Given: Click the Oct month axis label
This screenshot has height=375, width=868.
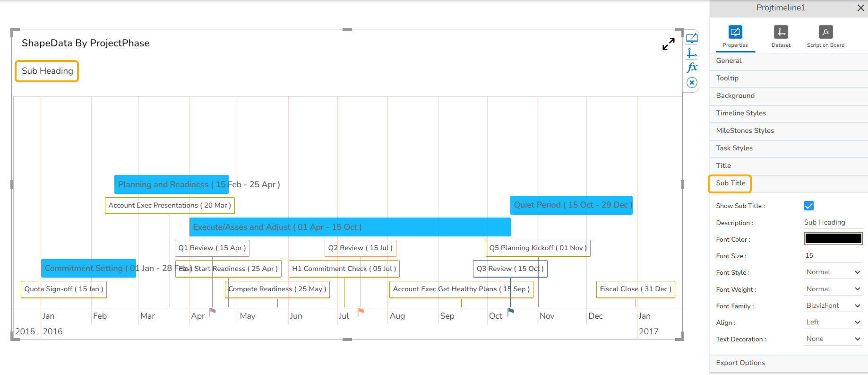Looking at the screenshot, I should click(x=496, y=316).
